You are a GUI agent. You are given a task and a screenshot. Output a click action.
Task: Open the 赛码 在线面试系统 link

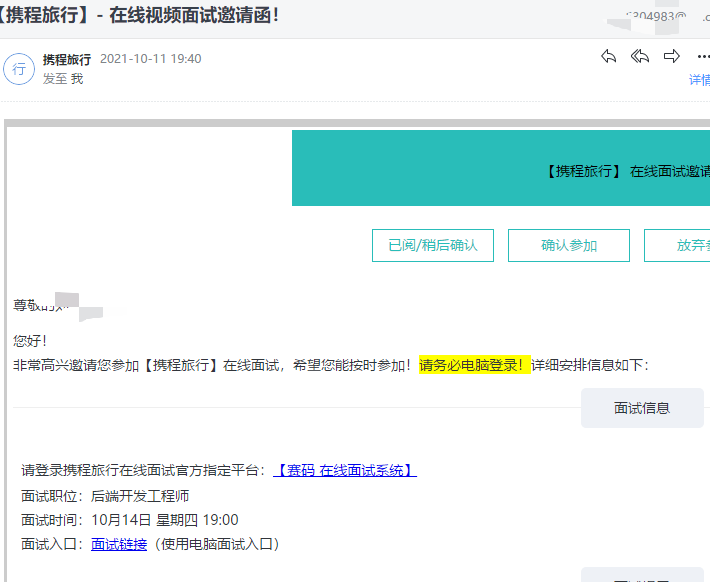click(x=345, y=471)
